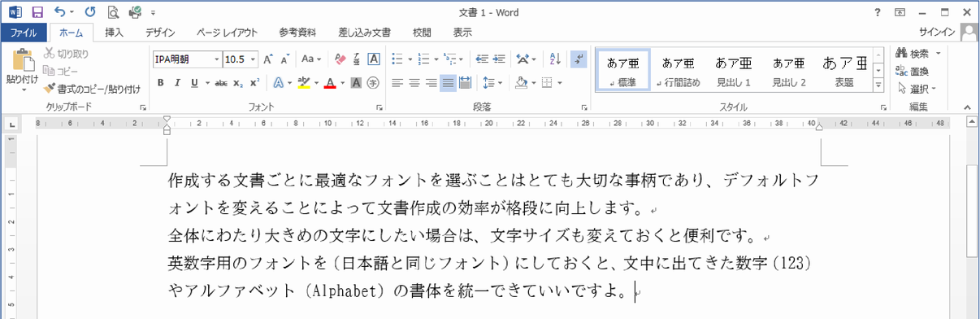This screenshot has width=980, height=319.
Task: Expand the numbering list dropdown
Action: (x=436, y=59)
